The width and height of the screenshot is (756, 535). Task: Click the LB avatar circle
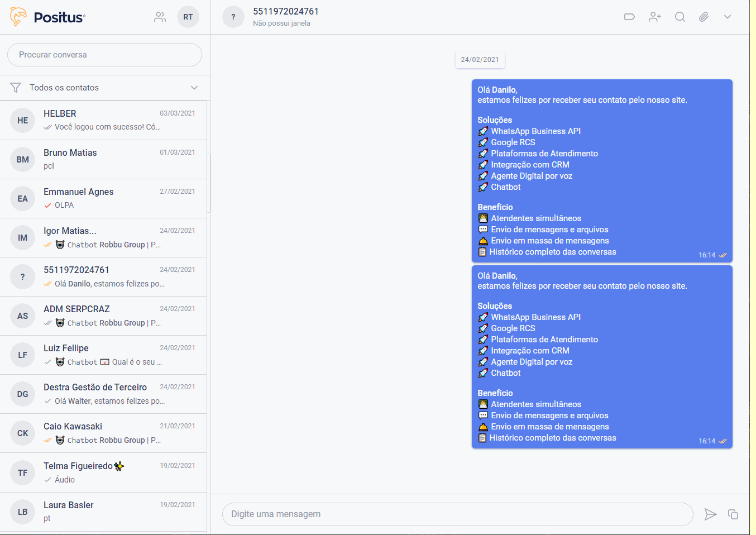tap(22, 512)
